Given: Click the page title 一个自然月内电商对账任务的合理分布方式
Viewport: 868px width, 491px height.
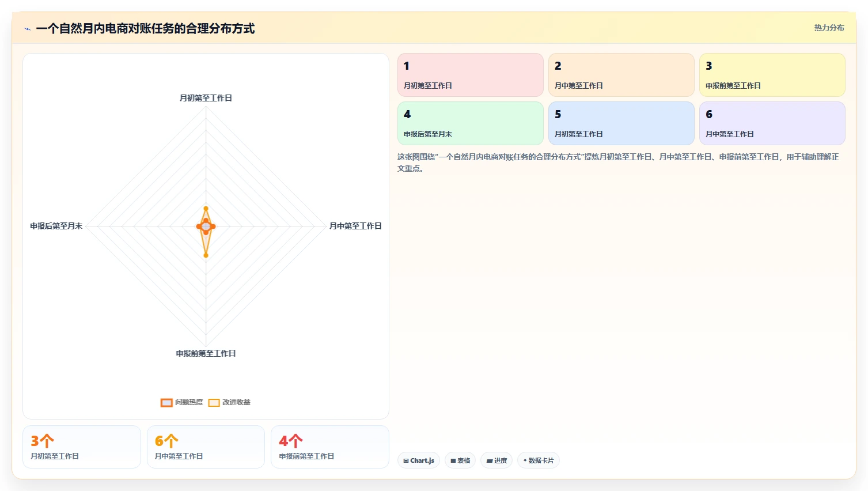Looking at the screenshot, I should (145, 28).
